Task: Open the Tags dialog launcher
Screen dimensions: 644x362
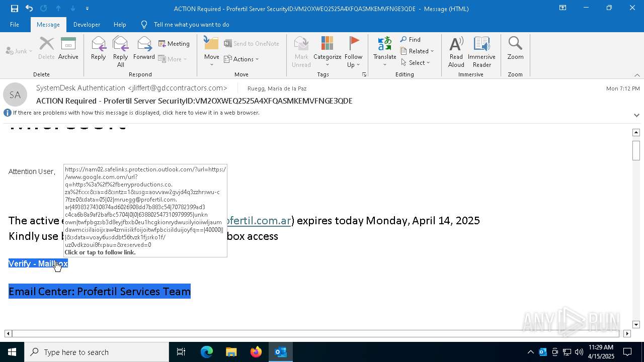Action: click(364, 74)
